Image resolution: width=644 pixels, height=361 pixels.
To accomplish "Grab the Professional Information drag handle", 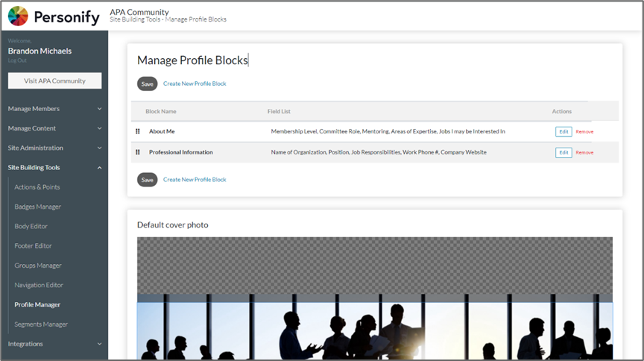I will point(138,152).
